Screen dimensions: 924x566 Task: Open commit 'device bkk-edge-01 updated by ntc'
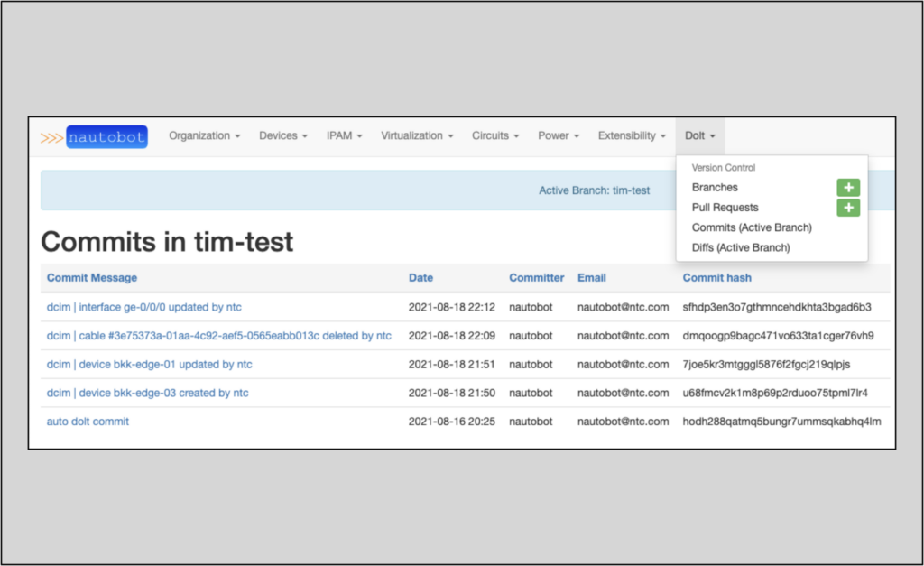149,365
